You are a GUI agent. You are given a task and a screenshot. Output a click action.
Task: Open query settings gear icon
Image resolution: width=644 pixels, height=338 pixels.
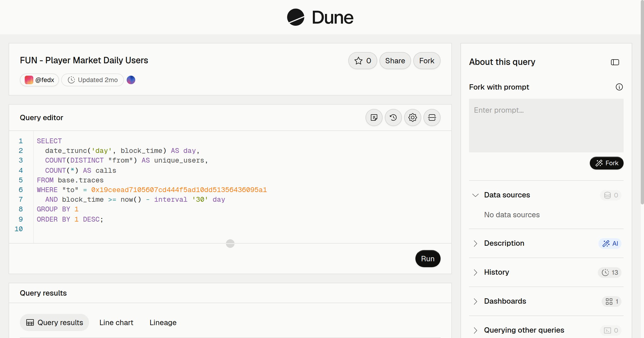(x=412, y=117)
